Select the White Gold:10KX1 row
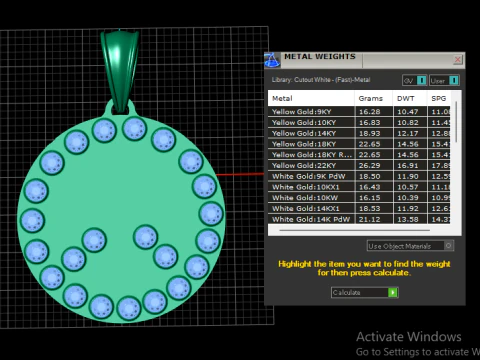The height and width of the screenshot is (360, 480). click(359, 187)
